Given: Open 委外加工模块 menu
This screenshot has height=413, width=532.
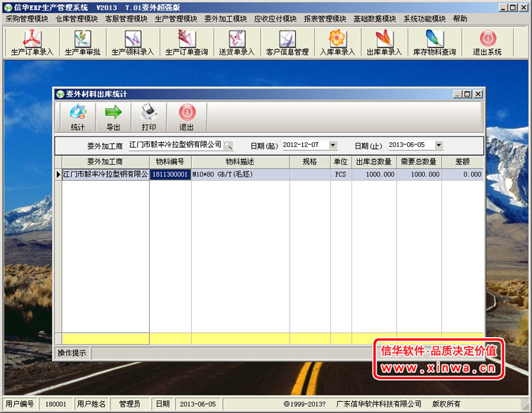Looking at the screenshot, I should click(x=226, y=19).
